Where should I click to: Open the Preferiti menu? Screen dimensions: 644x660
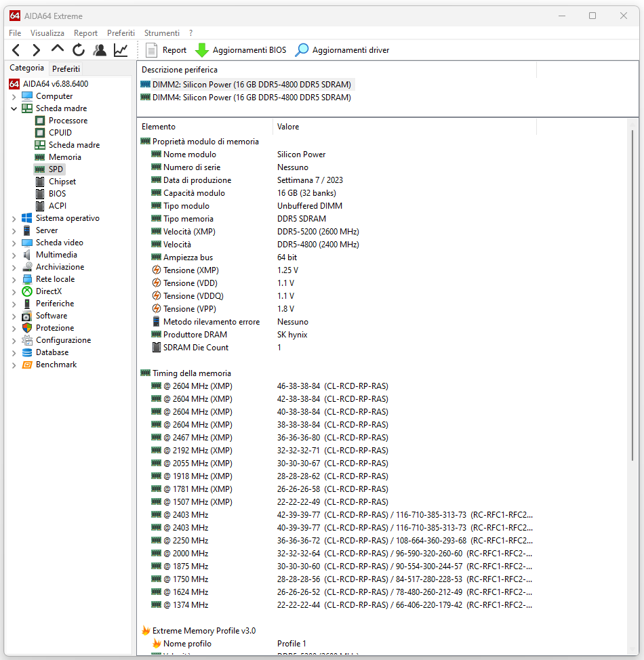121,33
